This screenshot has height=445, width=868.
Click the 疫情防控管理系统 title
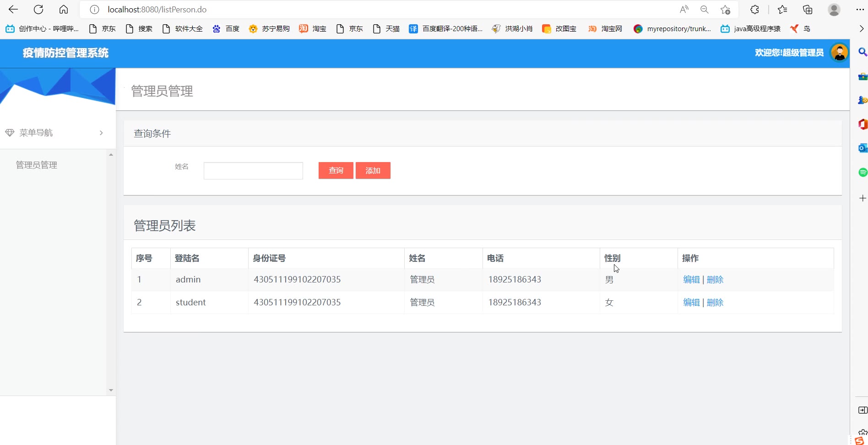click(x=66, y=53)
